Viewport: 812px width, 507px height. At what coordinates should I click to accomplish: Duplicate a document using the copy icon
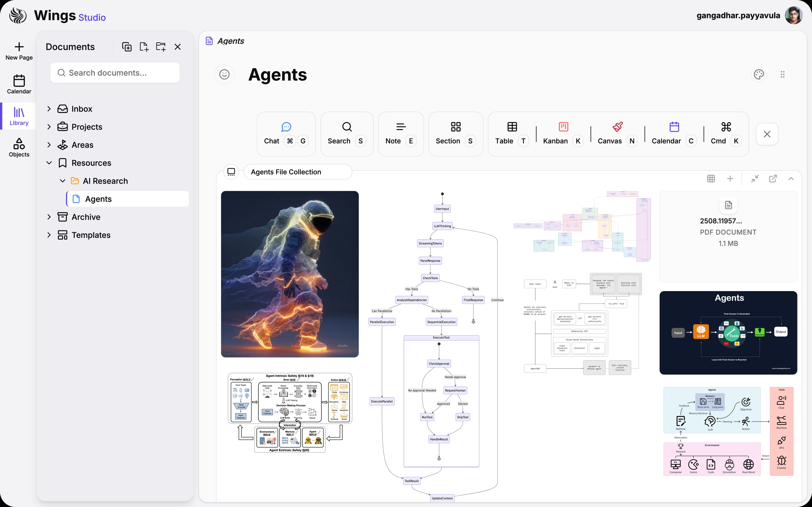[x=126, y=47]
